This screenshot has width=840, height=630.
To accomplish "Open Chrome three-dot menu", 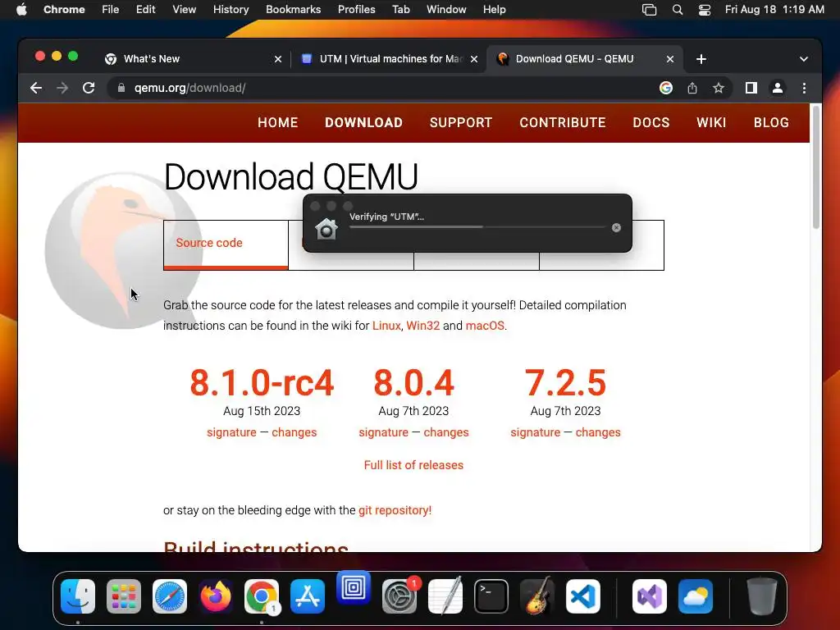I will click(x=804, y=88).
